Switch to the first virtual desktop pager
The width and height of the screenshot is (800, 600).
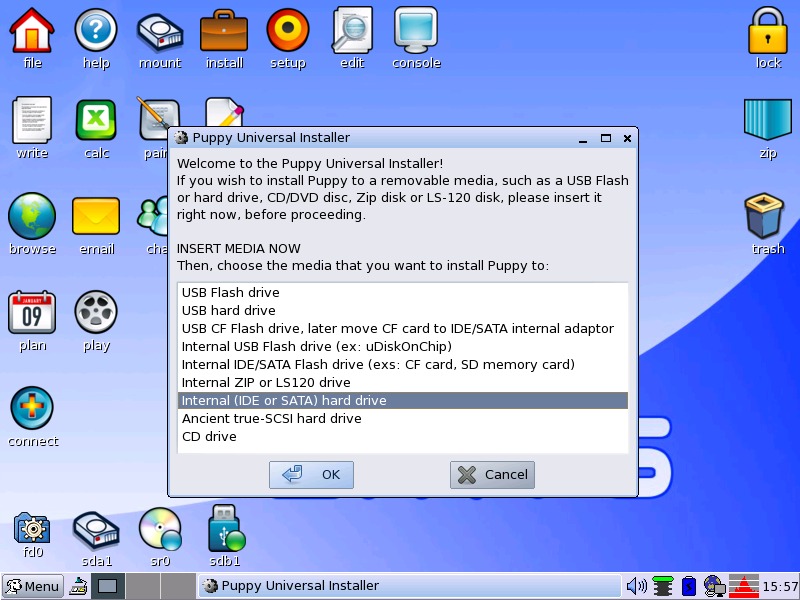108,586
